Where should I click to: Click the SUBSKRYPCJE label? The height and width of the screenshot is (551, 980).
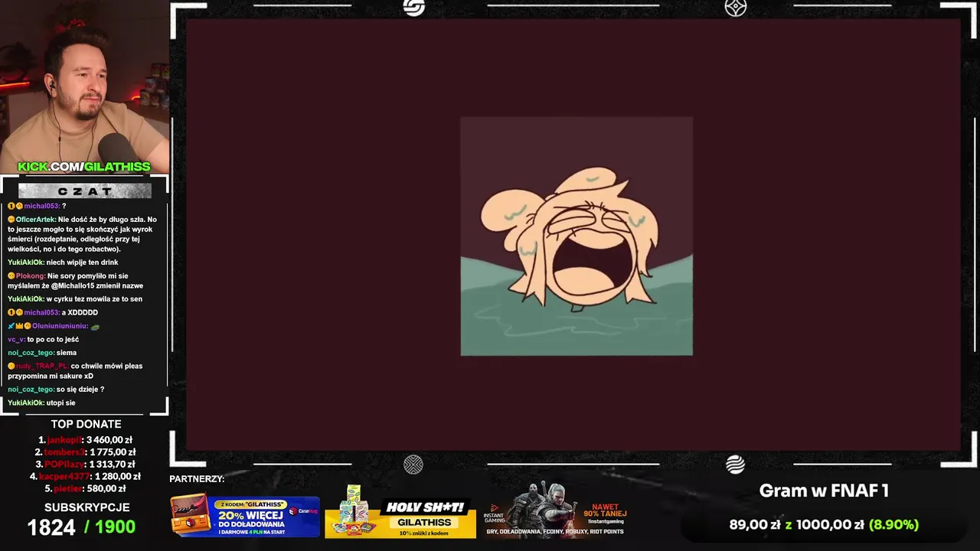tap(87, 507)
